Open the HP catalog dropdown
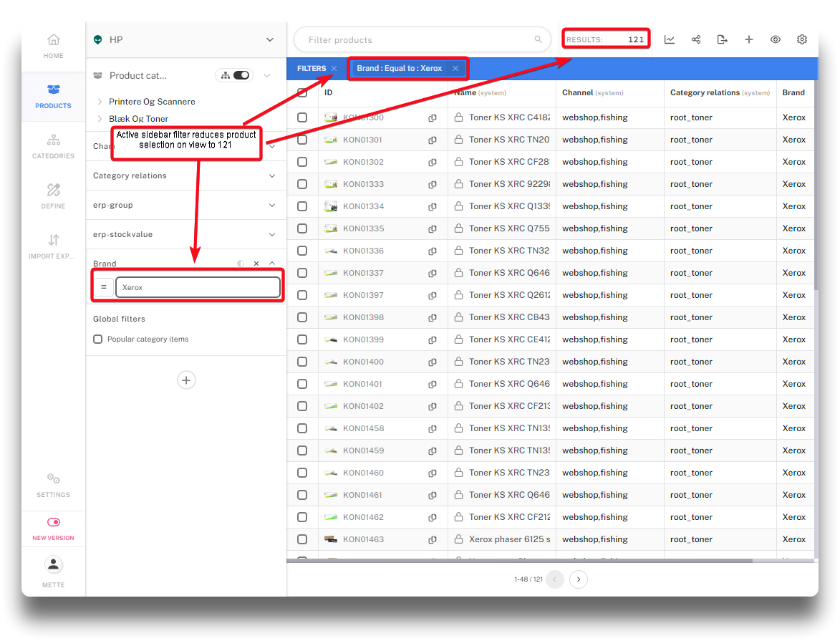840x641 pixels. point(269,40)
